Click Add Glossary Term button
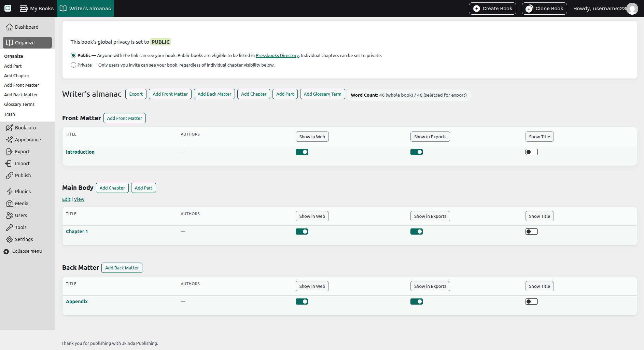 323,94
